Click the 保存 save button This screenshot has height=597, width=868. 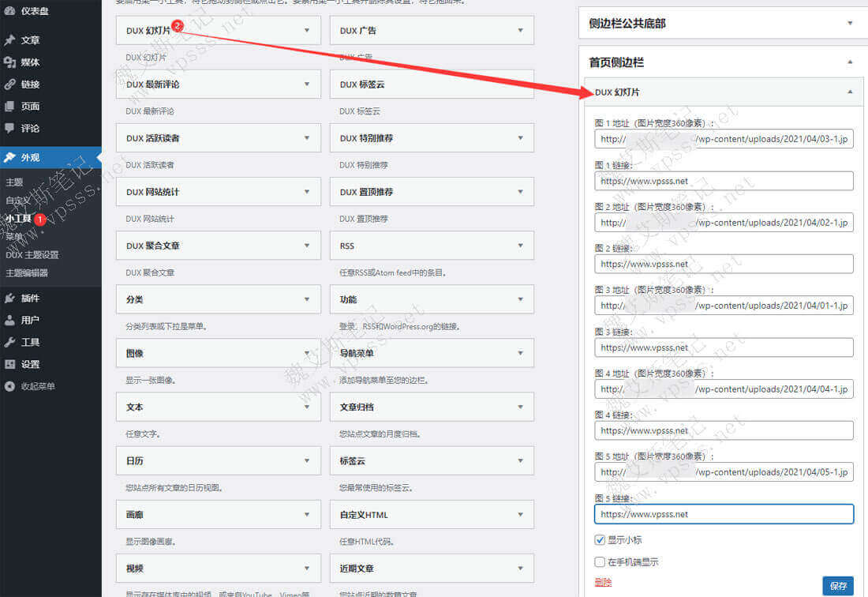tap(837, 586)
